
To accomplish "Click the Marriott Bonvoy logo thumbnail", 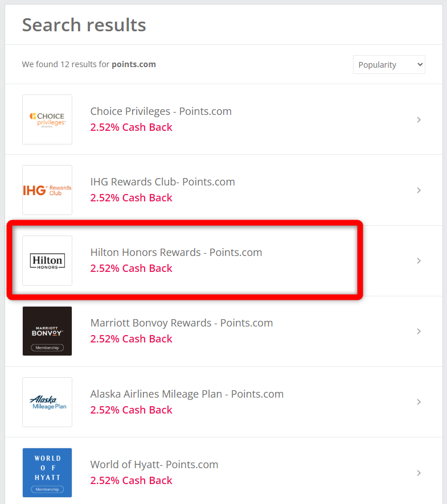I will pyautogui.click(x=47, y=331).
